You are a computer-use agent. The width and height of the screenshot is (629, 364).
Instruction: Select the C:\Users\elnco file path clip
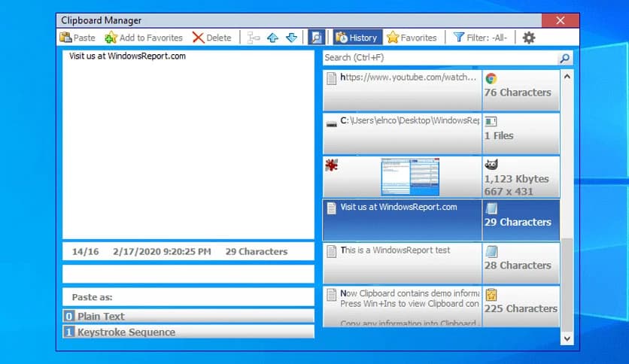[403, 134]
